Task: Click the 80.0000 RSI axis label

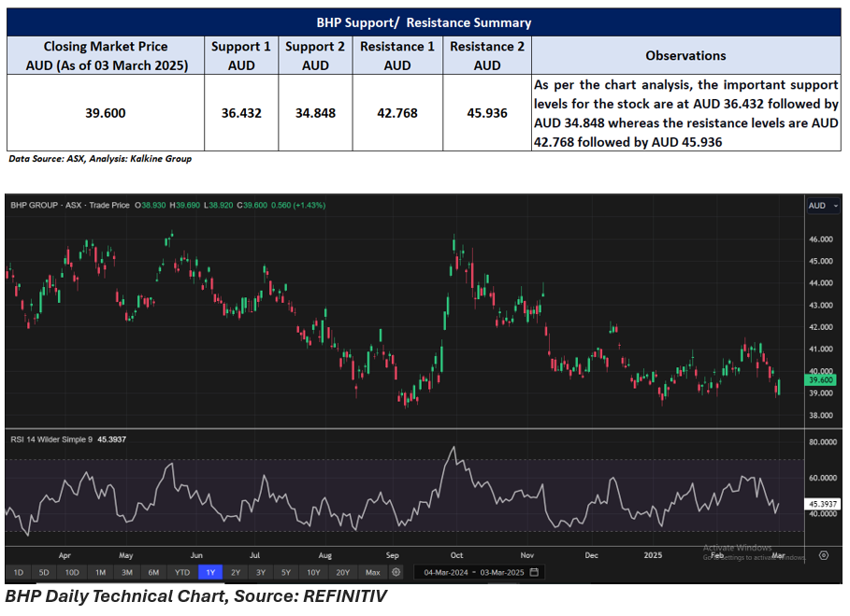Action: pos(823,442)
